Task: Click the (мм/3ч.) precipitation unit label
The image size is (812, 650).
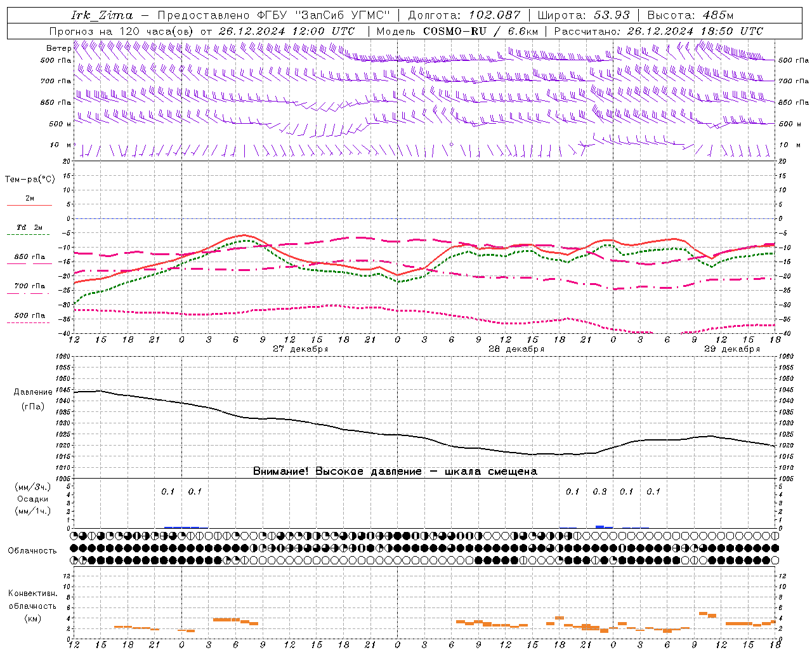Action: (33, 487)
